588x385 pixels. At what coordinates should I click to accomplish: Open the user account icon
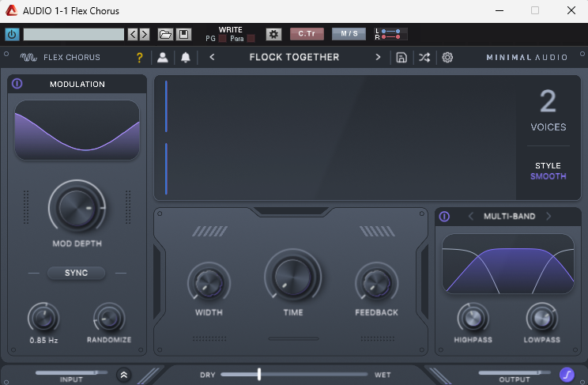click(x=162, y=58)
